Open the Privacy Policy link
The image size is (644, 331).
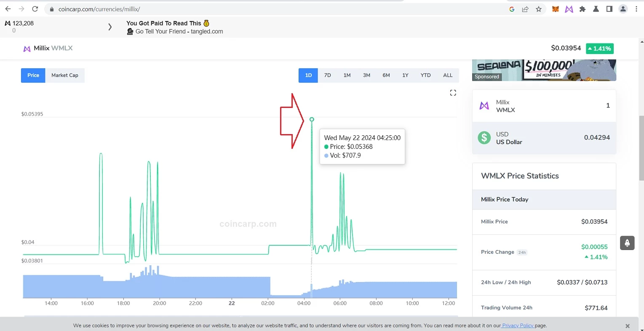(x=518, y=326)
